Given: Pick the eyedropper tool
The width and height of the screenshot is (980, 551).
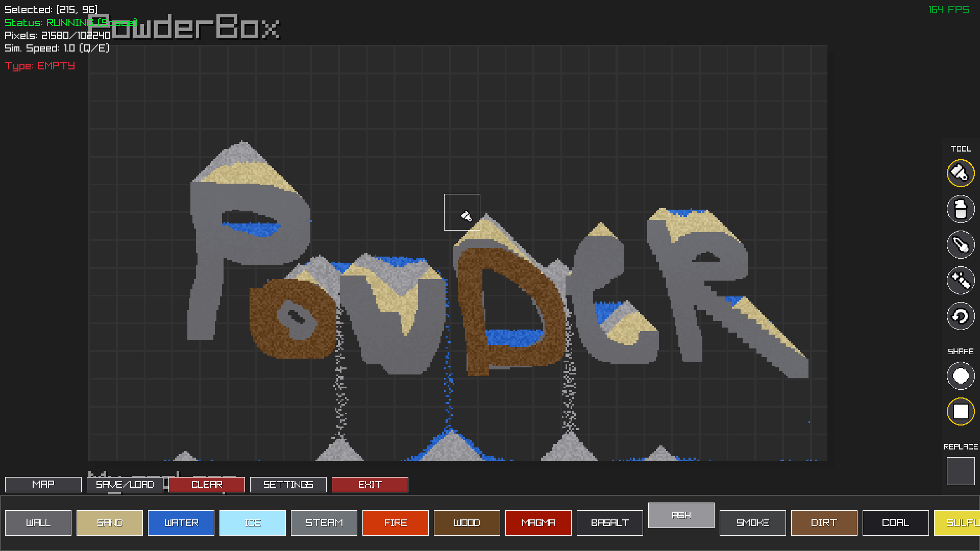Looking at the screenshot, I should (960, 244).
